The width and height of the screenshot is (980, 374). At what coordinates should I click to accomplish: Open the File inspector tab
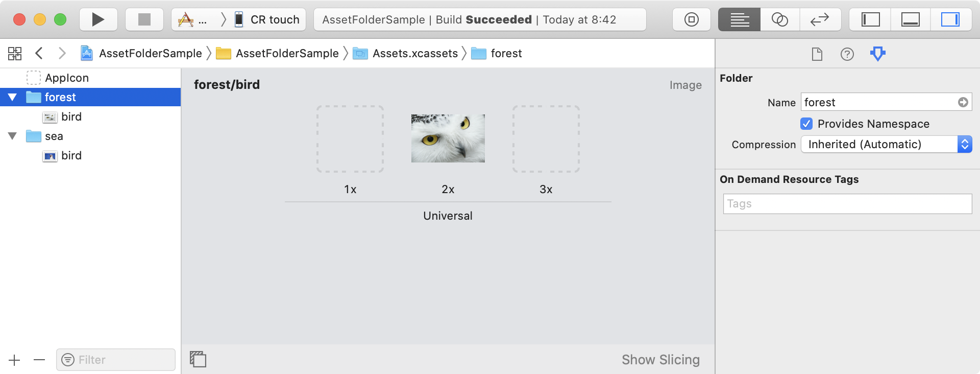click(x=817, y=54)
